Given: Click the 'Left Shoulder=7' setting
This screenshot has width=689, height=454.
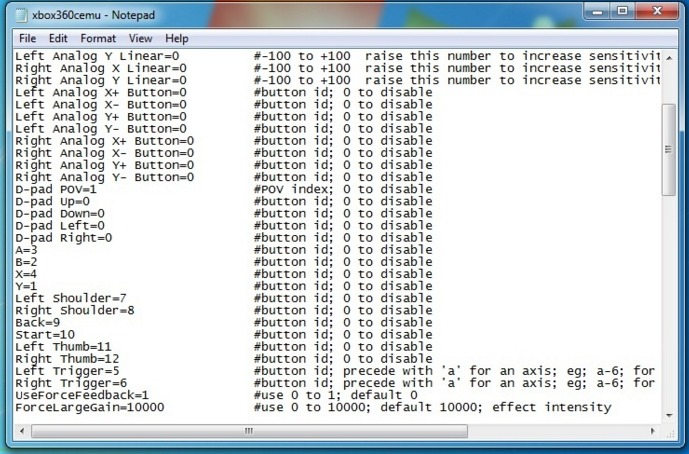Looking at the screenshot, I should point(71,298).
